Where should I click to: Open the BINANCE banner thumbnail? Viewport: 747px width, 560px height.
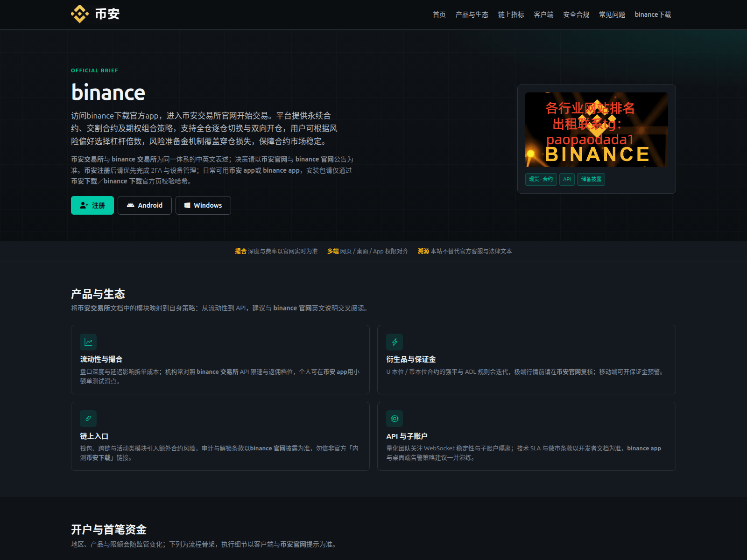tap(597, 130)
